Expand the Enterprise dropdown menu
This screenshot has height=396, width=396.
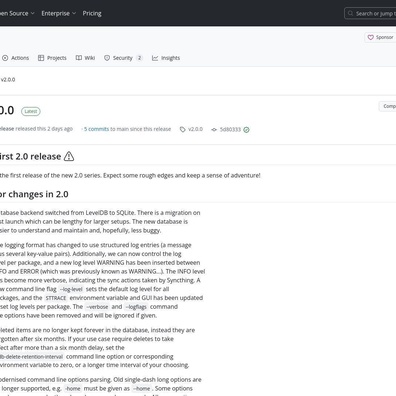[59, 13]
